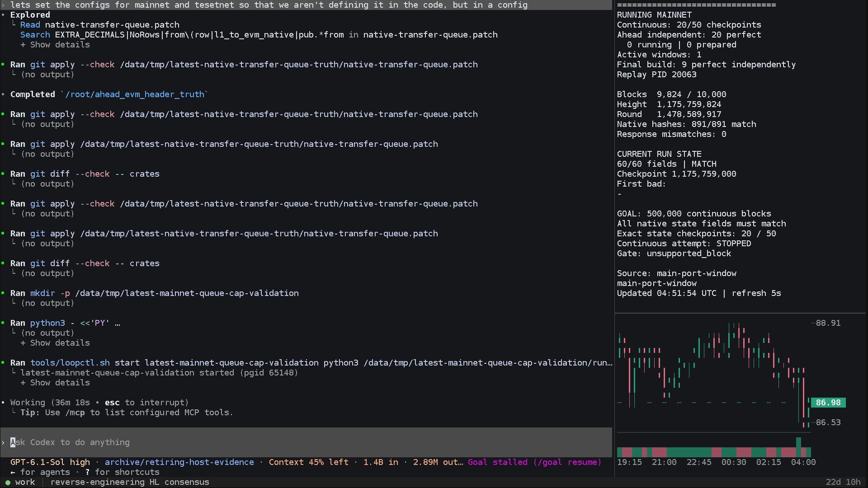Click the Context 45% left indicator
Viewport: 868px width, 488px height.
click(x=309, y=462)
